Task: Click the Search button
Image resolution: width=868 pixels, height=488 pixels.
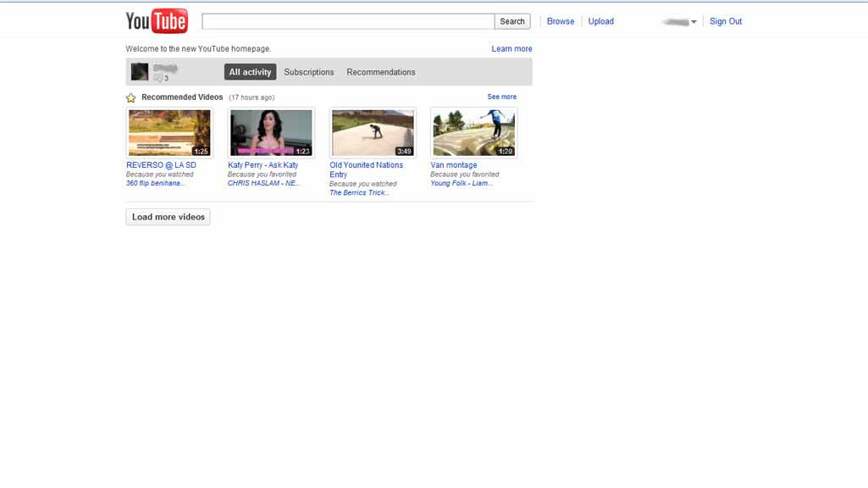Action: (x=512, y=21)
